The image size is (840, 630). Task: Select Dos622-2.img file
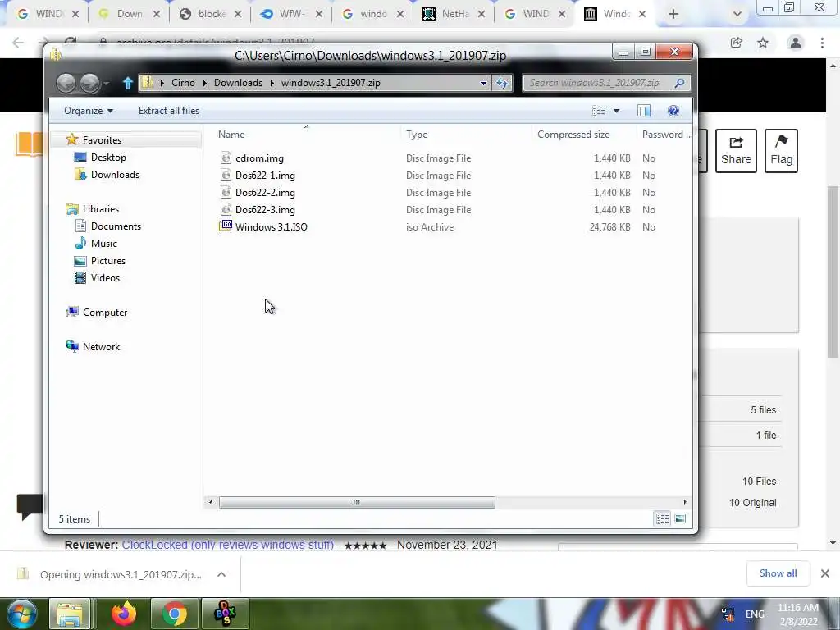click(x=265, y=192)
